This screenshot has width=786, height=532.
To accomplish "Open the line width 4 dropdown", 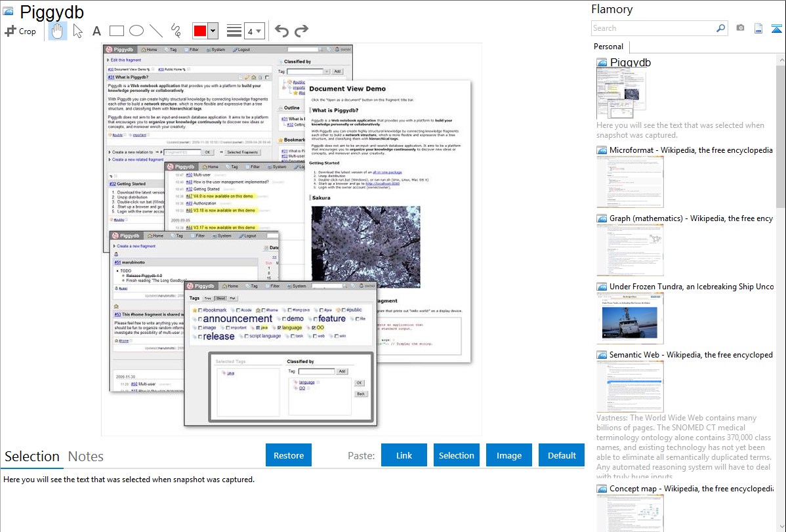I will (x=255, y=31).
